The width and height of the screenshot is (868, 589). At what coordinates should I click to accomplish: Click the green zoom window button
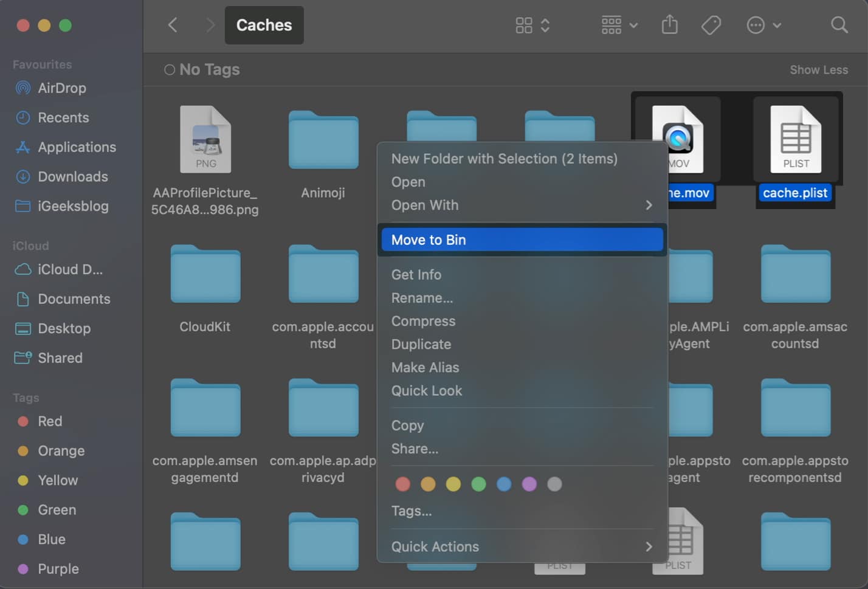pyautogui.click(x=65, y=25)
